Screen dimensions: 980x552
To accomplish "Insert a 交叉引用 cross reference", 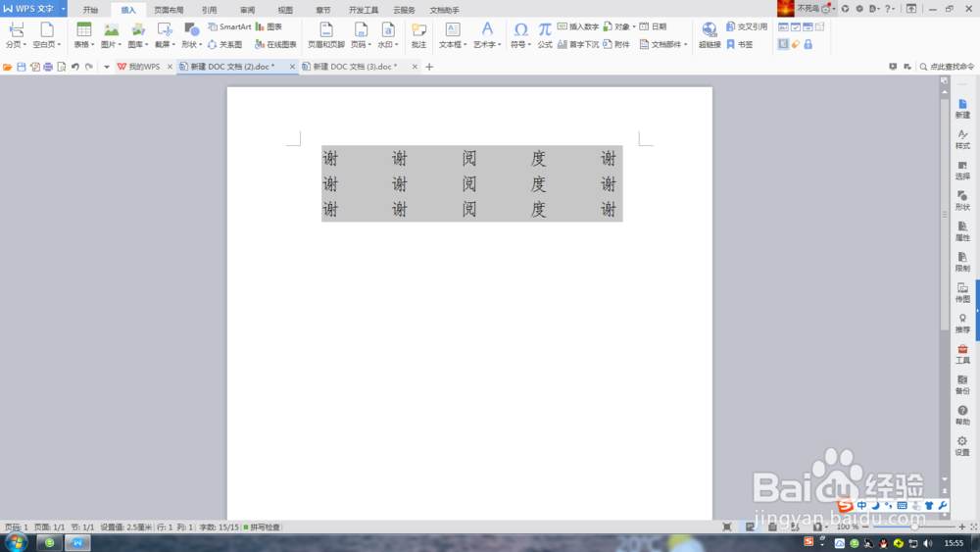I will pyautogui.click(x=747, y=26).
